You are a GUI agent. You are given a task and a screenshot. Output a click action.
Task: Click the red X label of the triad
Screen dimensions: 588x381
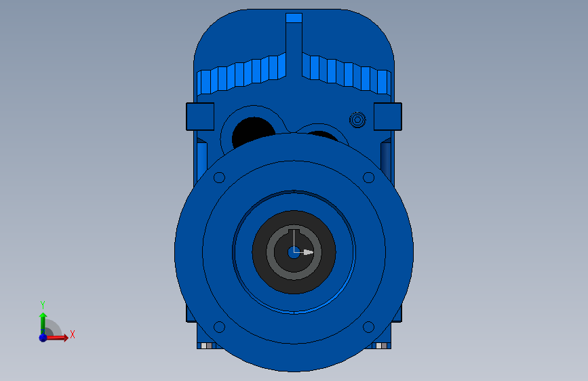[x=73, y=334]
